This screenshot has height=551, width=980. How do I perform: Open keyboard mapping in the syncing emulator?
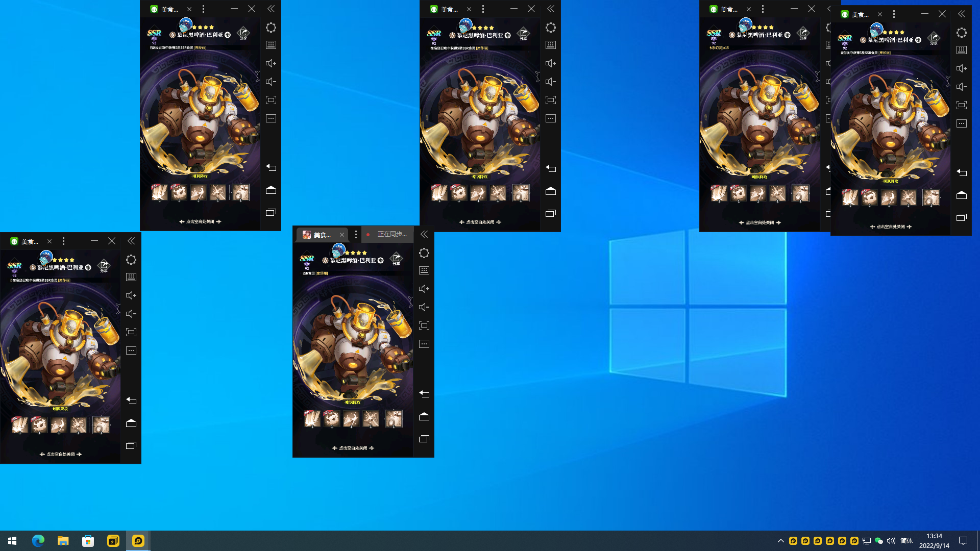coord(424,270)
